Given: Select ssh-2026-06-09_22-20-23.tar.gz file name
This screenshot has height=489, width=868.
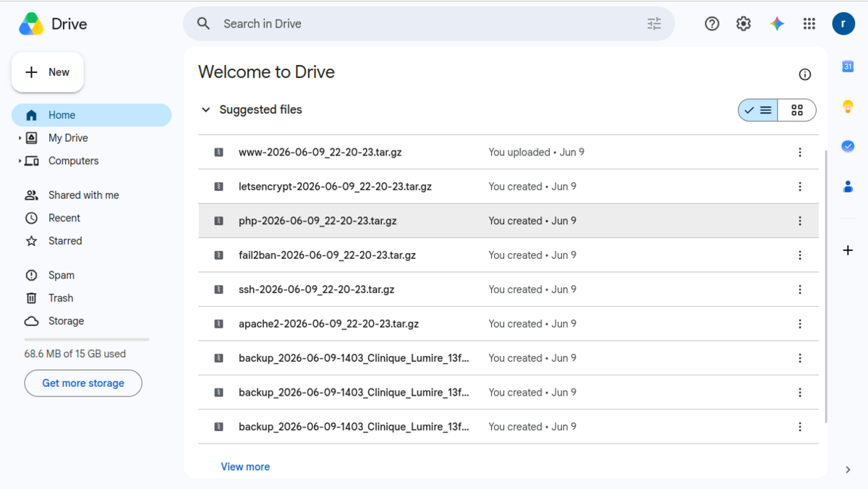Looking at the screenshot, I should [316, 290].
